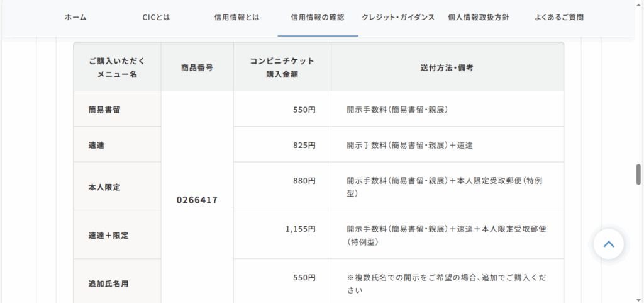Open the CICとは navigation tab
This screenshot has width=644, height=303.
pyautogui.click(x=156, y=17)
